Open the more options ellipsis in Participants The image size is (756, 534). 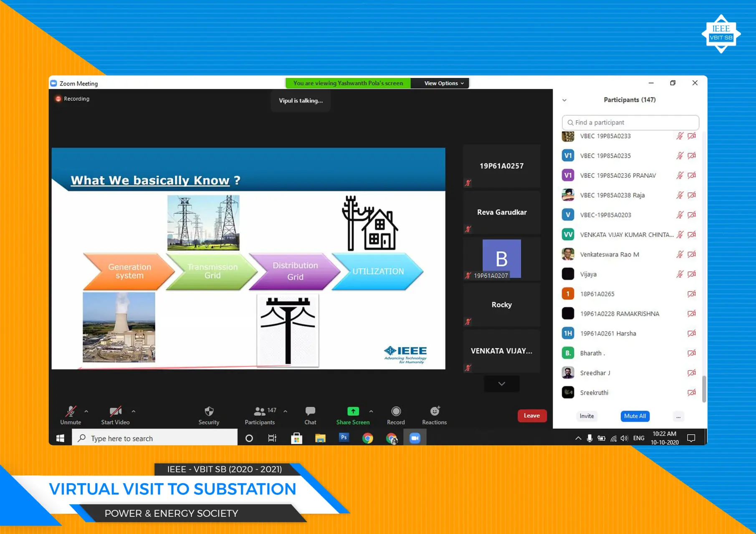point(678,416)
